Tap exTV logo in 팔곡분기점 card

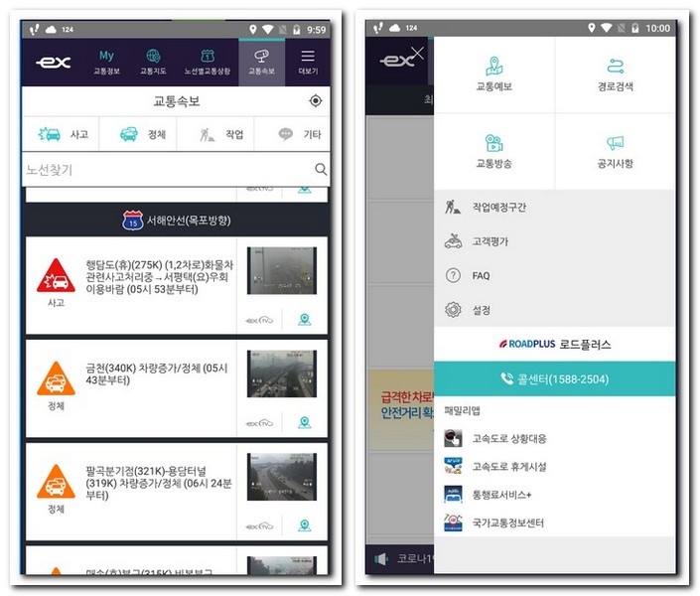click(x=259, y=525)
